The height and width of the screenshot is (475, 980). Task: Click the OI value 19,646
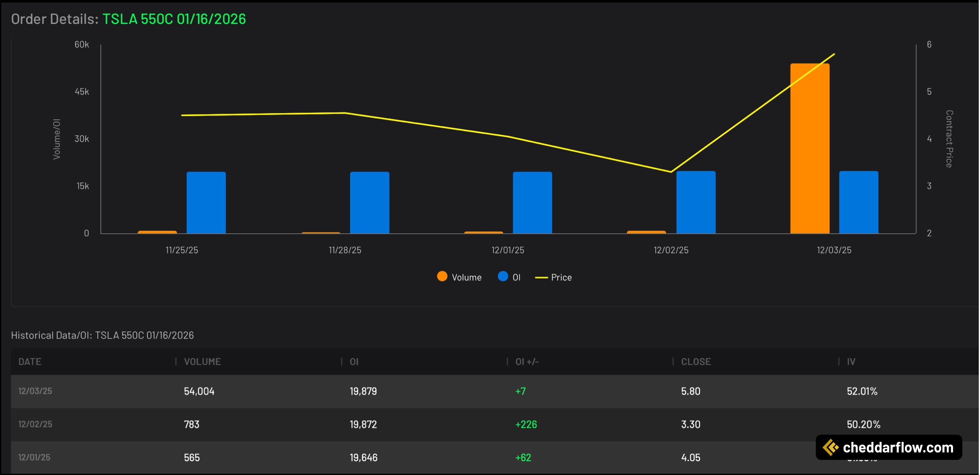pos(364,457)
